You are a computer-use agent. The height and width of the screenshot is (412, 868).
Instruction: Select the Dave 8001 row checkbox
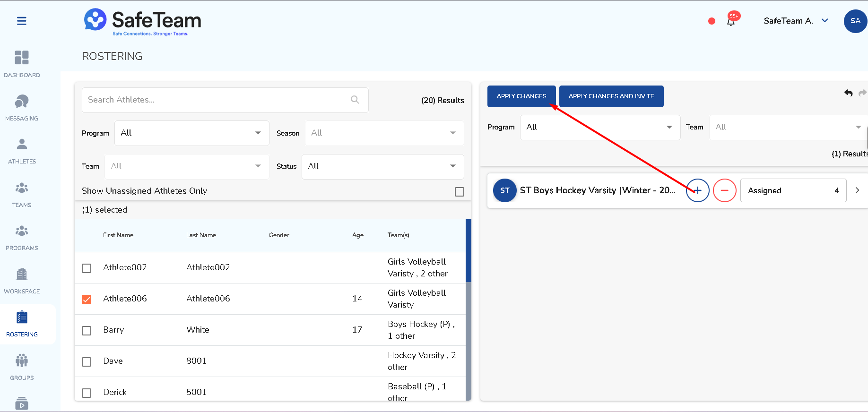pyautogui.click(x=87, y=362)
